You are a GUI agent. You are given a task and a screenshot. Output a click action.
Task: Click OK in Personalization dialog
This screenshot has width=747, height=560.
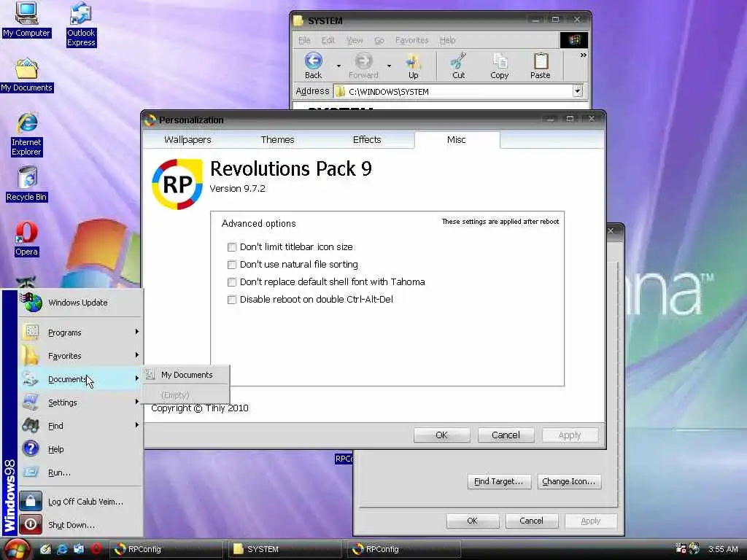click(x=441, y=435)
